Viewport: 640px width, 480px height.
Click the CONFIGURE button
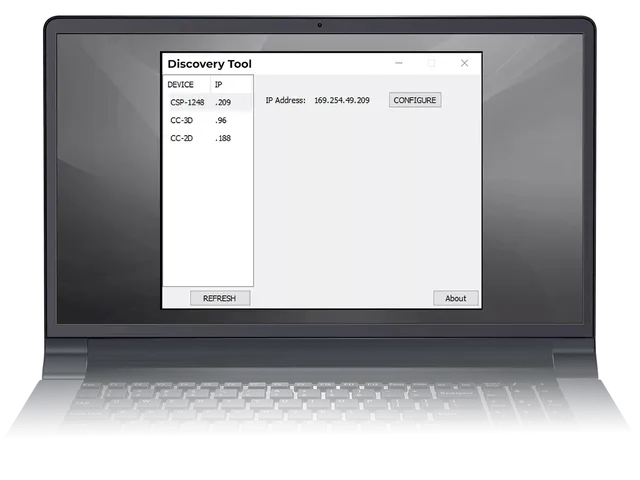tap(415, 100)
